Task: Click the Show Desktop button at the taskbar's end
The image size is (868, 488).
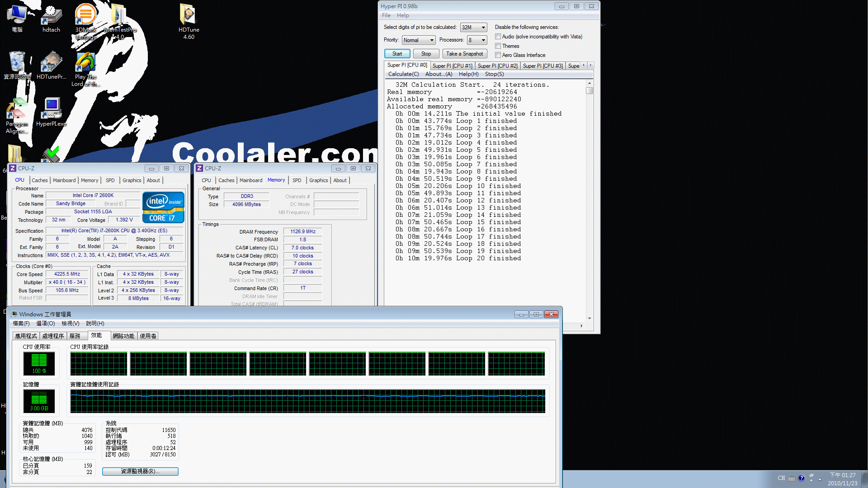Action: click(x=864, y=479)
